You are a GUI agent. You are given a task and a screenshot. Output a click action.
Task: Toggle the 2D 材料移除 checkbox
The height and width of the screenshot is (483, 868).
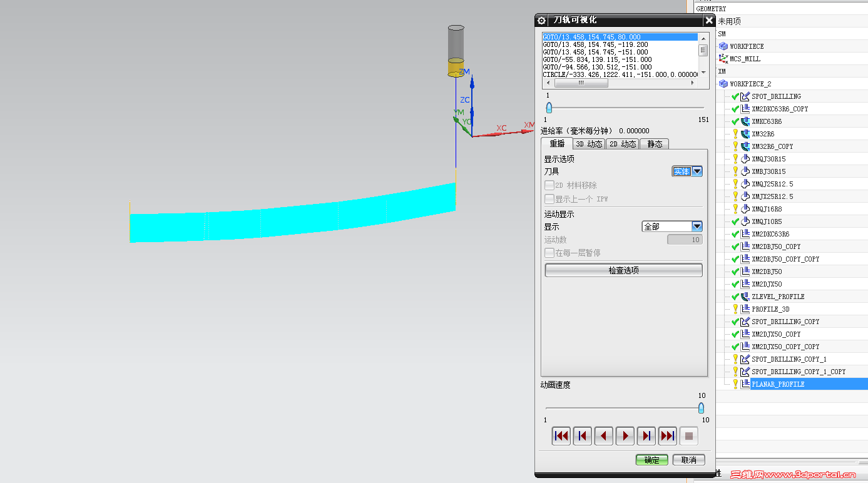pos(549,185)
